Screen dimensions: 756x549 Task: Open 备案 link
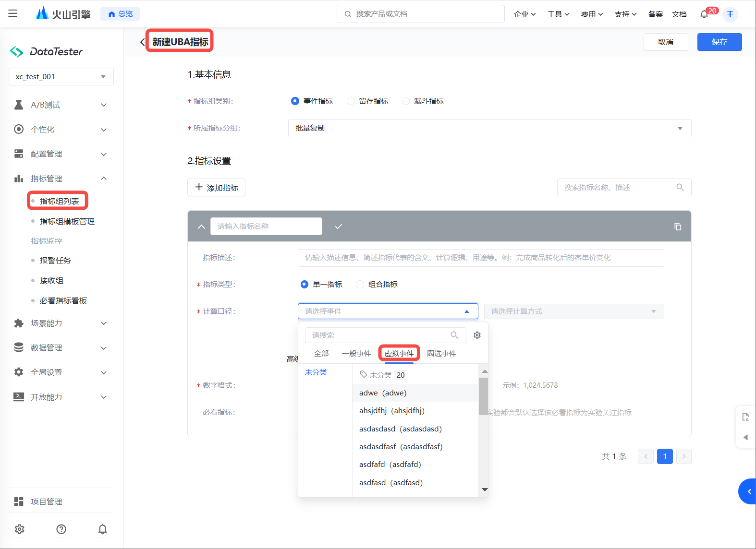pos(655,14)
